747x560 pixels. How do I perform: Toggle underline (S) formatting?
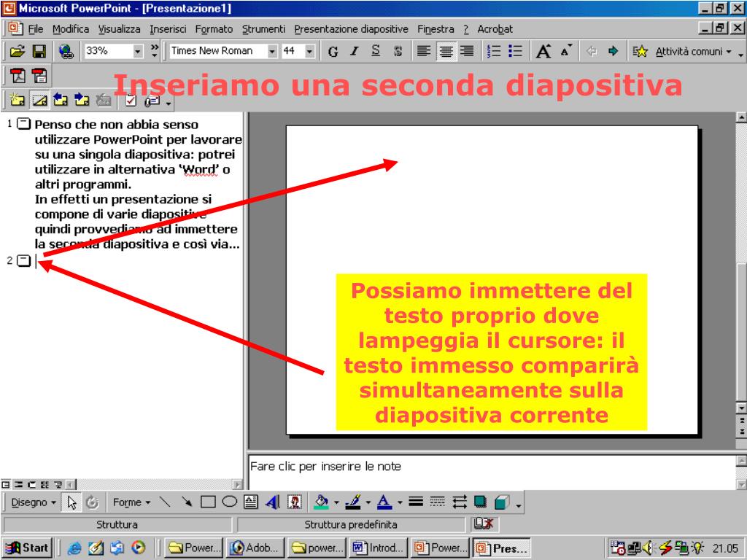click(x=376, y=51)
